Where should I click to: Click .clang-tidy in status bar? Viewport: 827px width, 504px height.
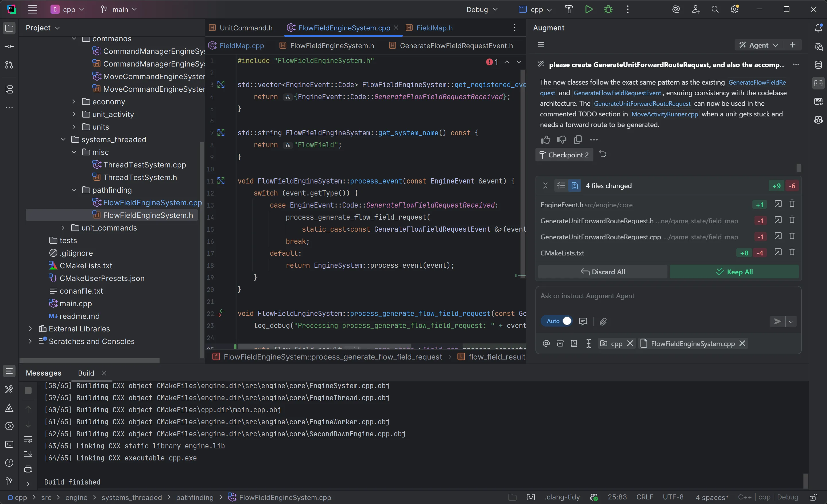point(562,497)
